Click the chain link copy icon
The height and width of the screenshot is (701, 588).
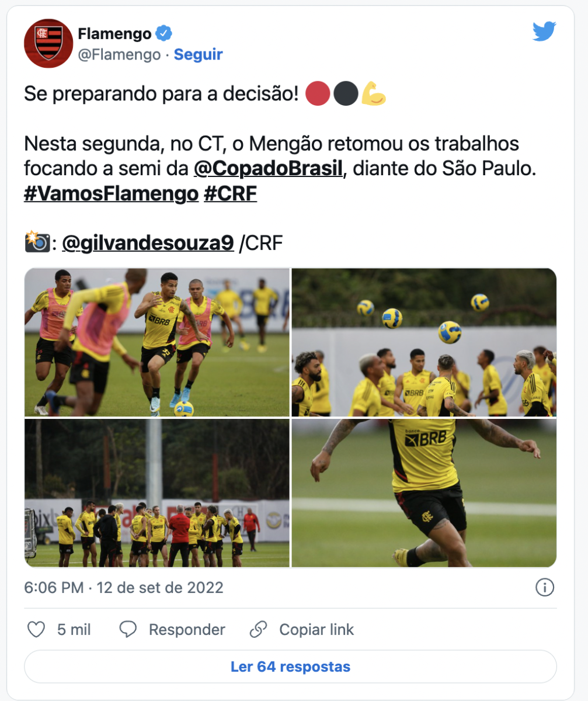point(258,629)
